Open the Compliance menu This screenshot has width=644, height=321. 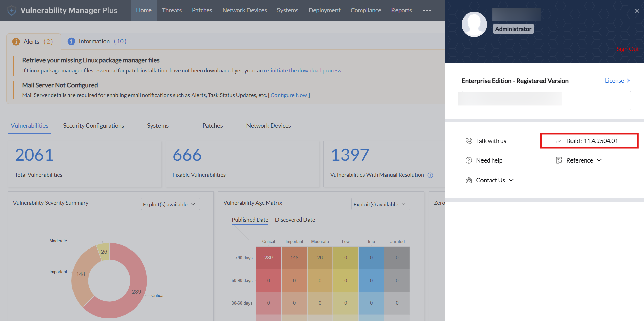pyautogui.click(x=366, y=10)
